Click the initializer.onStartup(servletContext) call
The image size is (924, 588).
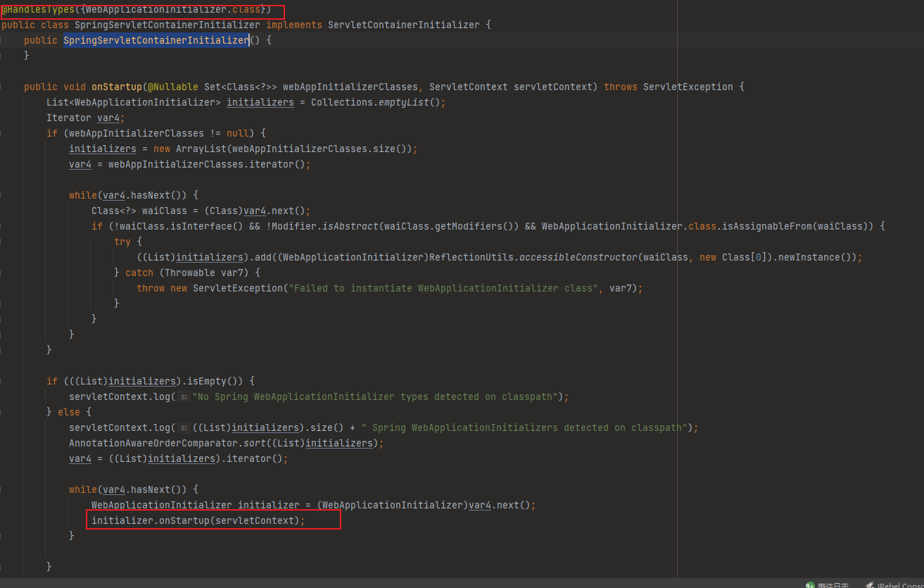click(198, 521)
